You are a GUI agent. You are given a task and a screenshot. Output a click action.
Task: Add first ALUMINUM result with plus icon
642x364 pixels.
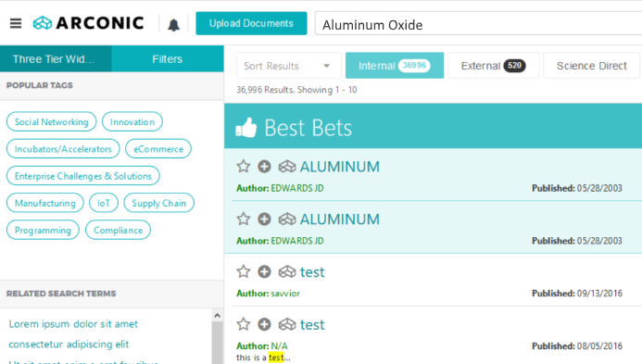[x=264, y=166]
